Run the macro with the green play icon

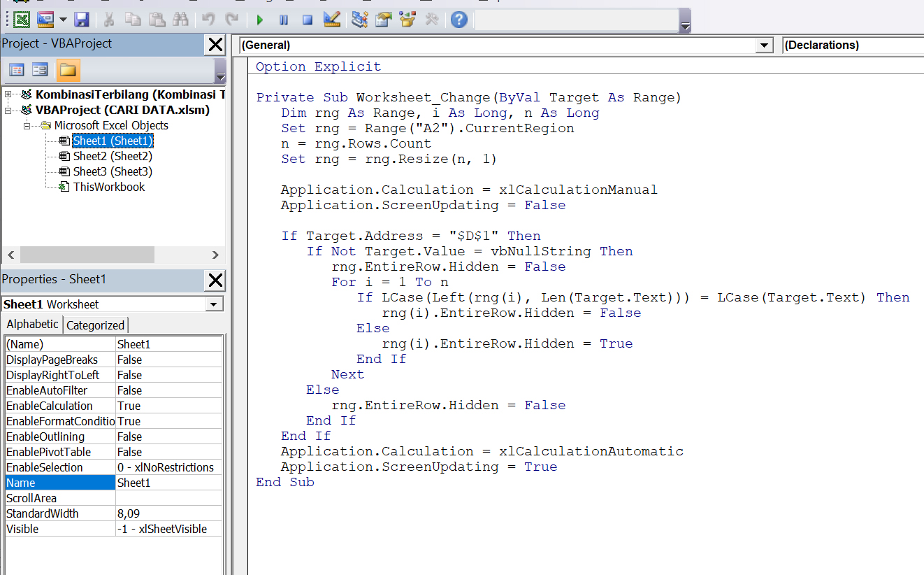pyautogui.click(x=260, y=20)
